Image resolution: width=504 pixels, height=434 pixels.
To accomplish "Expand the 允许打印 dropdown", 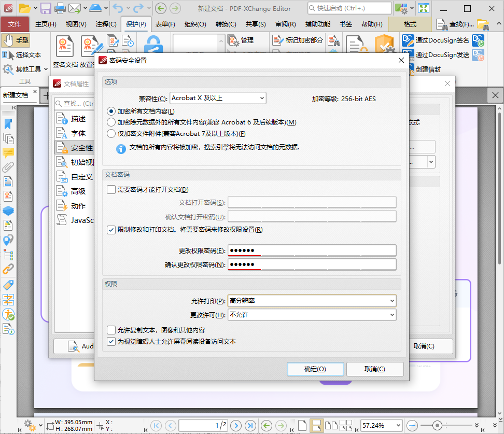I will pyautogui.click(x=312, y=301).
